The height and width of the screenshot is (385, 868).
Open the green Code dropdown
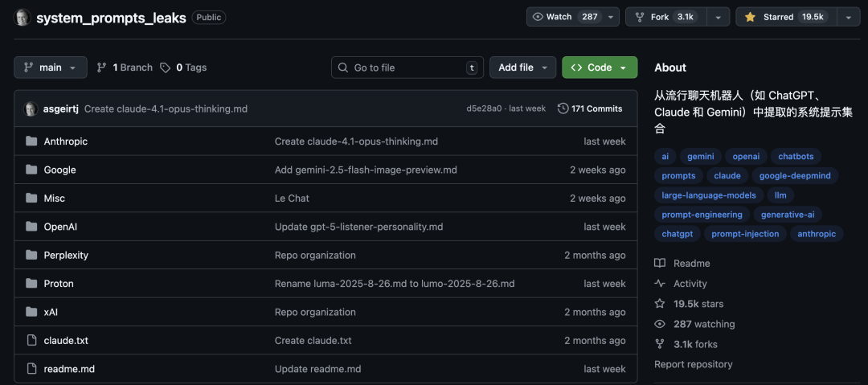point(600,68)
